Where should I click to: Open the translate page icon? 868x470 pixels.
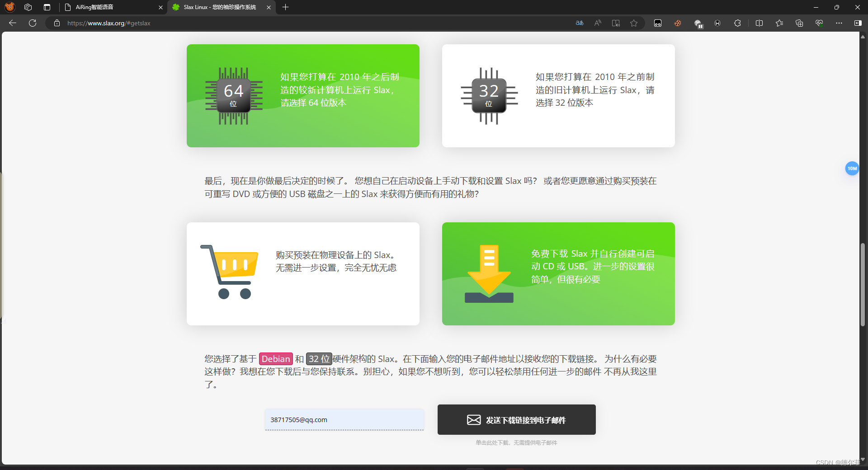click(580, 23)
